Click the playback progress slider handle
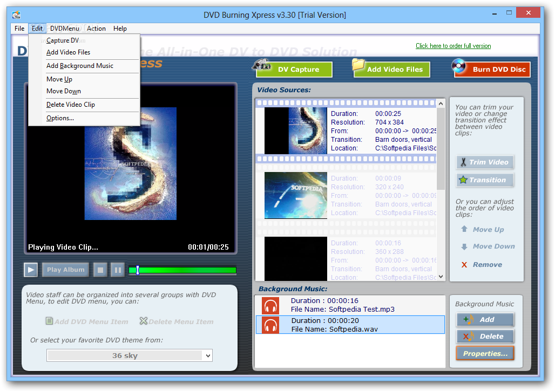 138,270
